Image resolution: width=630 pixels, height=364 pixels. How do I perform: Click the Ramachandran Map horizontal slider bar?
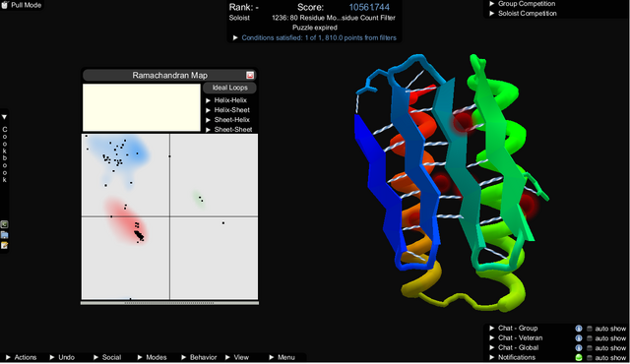pyautogui.click(x=169, y=303)
